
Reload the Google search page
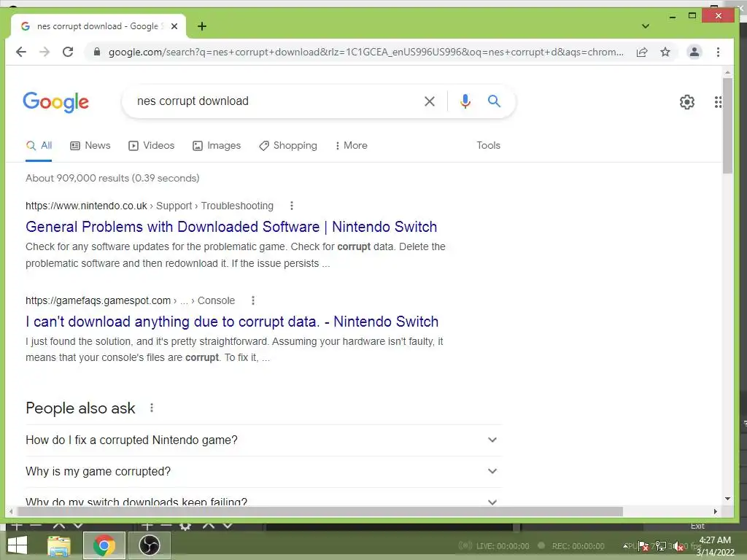click(68, 52)
